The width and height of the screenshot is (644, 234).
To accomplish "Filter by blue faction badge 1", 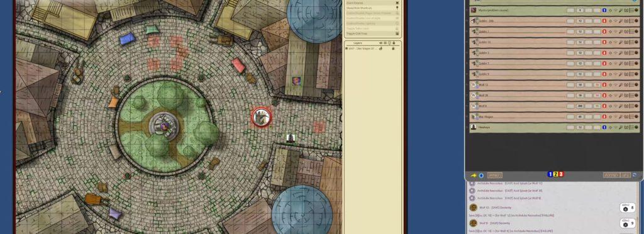I will (550, 174).
